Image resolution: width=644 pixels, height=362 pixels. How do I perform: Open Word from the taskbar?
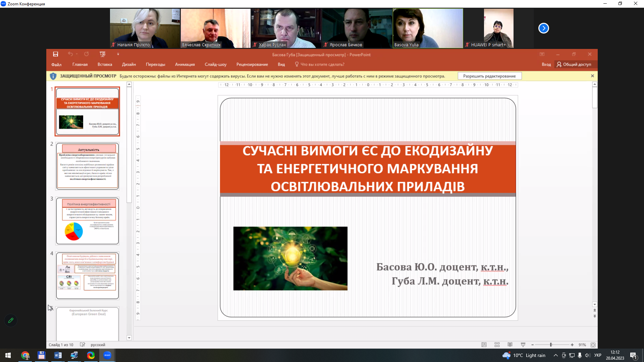coord(58,355)
